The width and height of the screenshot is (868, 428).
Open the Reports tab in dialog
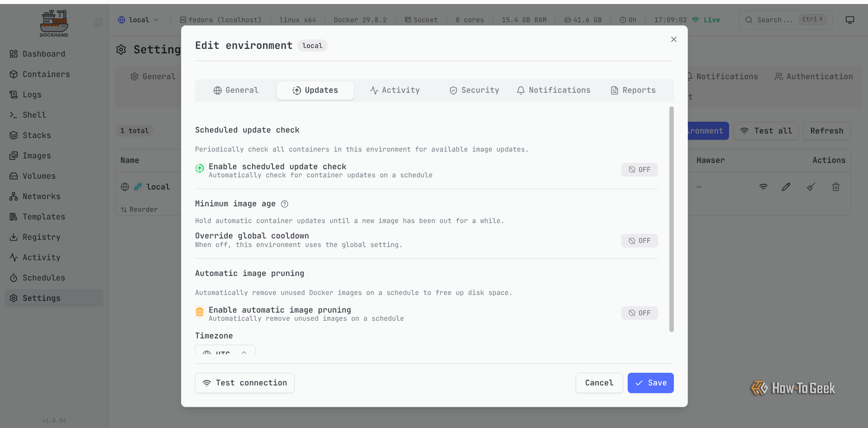(633, 90)
